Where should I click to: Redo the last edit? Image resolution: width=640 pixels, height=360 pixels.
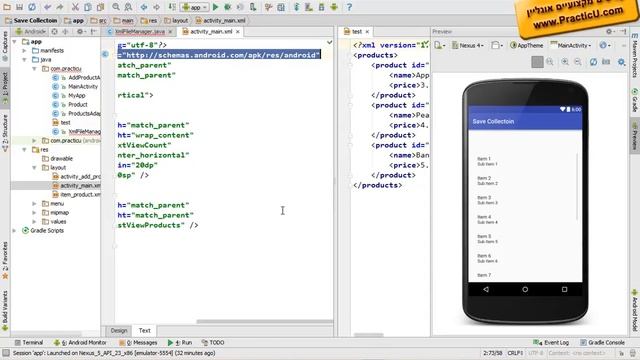coord(60,7)
